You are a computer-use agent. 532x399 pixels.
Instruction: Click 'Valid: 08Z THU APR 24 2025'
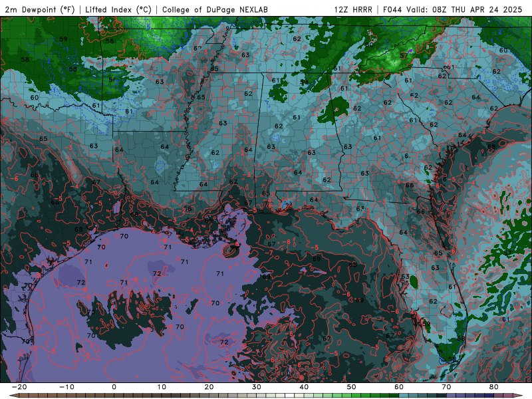point(464,10)
